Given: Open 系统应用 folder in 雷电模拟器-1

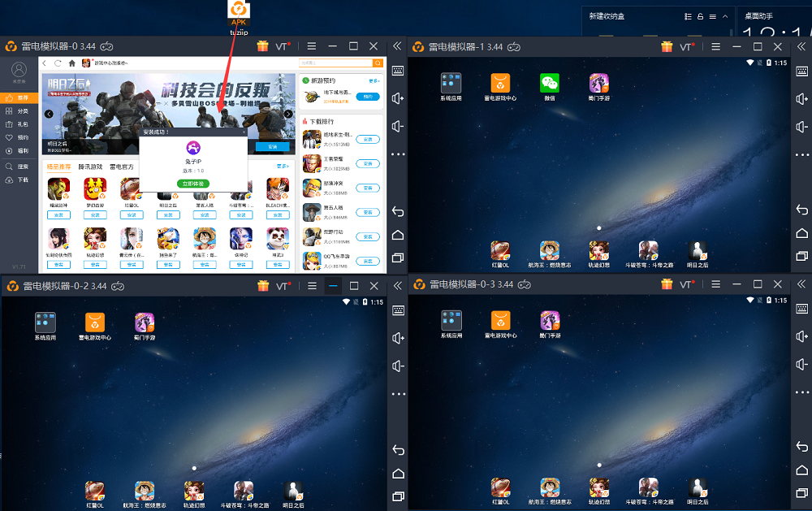Looking at the screenshot, I should pos(451,87).
